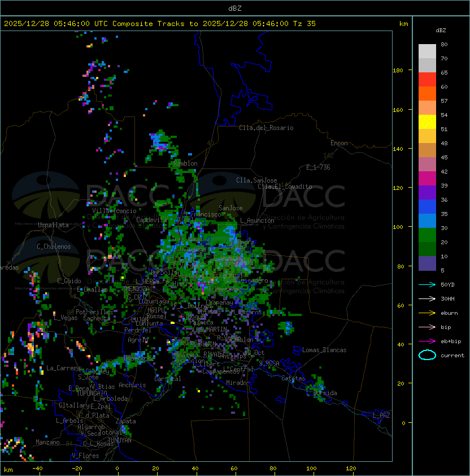Click the 'Villavicencio' map label
470x476 pixels.
point(114,211)
